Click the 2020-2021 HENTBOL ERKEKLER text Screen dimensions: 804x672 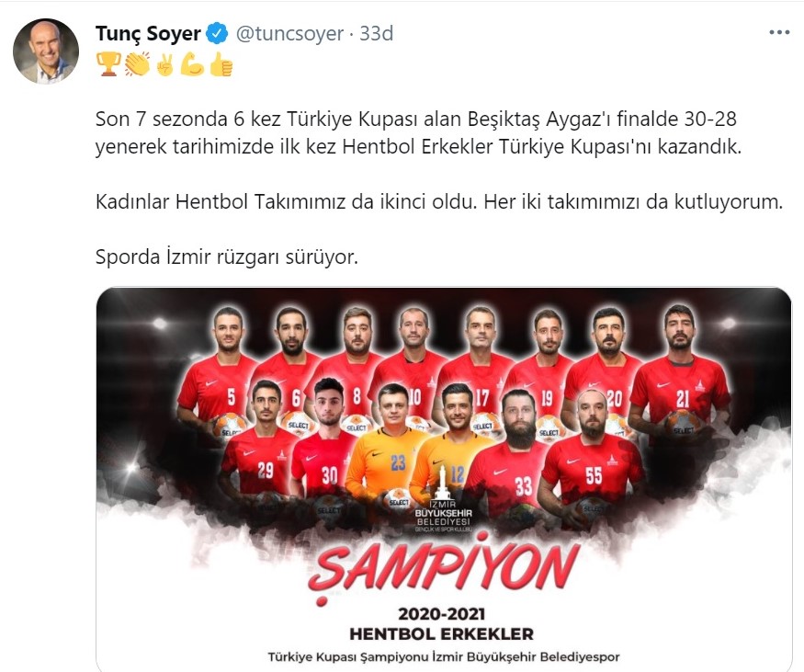441,624
